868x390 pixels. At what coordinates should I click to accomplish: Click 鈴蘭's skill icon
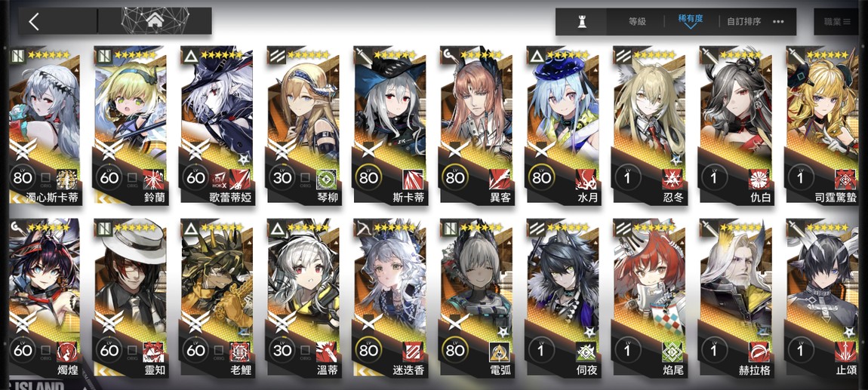(154, 179)
